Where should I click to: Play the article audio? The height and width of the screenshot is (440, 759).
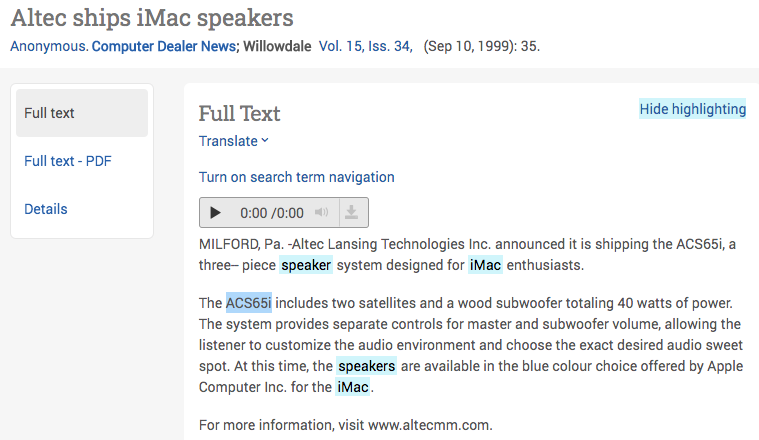pos(215,213)
